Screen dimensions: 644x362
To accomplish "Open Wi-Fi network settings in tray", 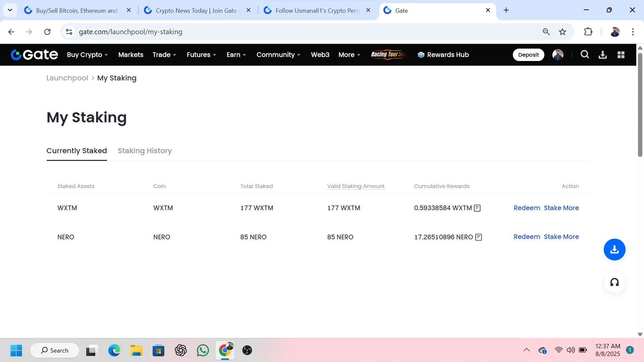I will click(x=558, y=350).
